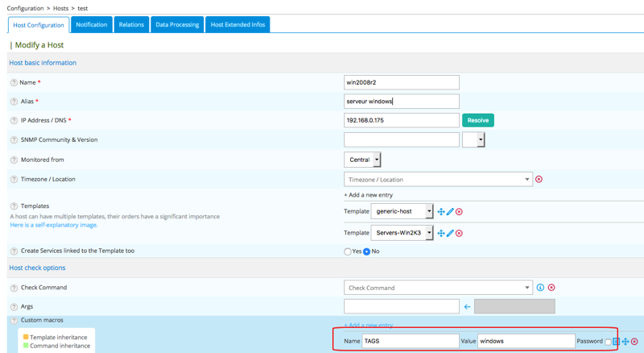Click the IP Address / DNS field
The height and width of the screenshot is (353, 644).
tap(401, 120)
